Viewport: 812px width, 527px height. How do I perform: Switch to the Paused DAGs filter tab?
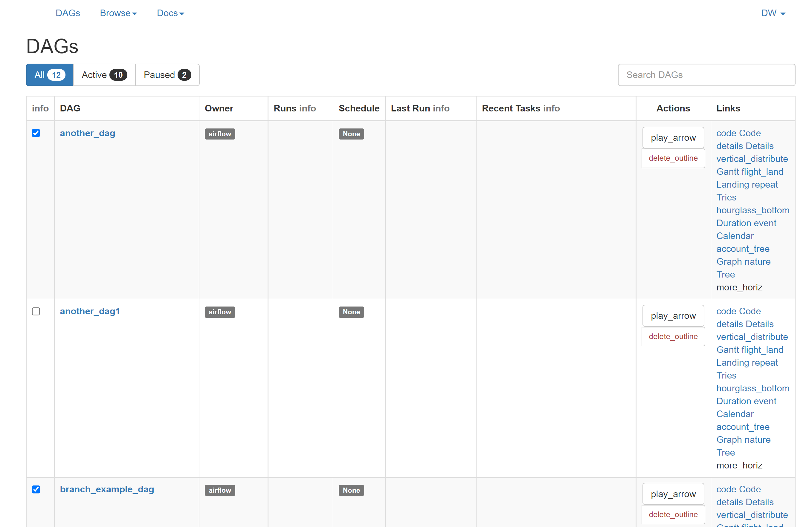pos(167,75)
